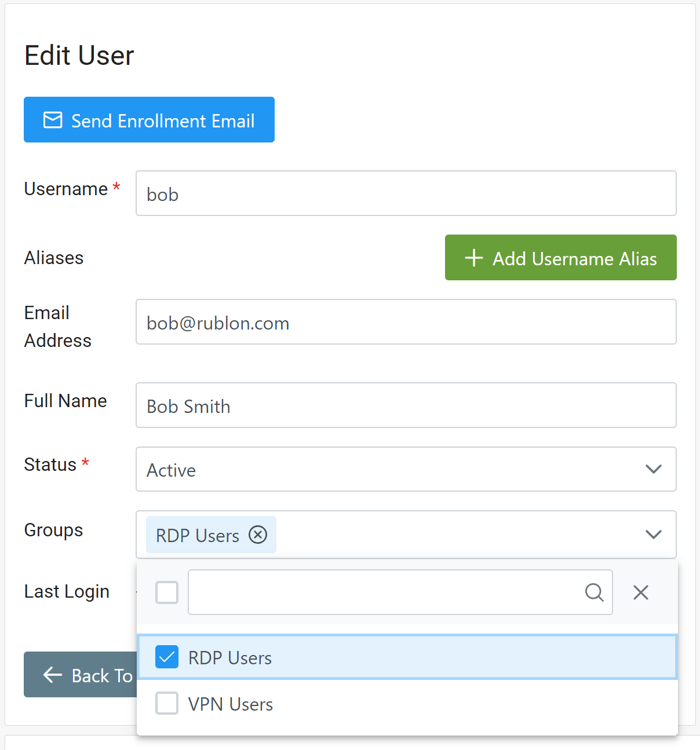
Task: Collapse the Groups dropdown chevron
Action: coord(653,534)
